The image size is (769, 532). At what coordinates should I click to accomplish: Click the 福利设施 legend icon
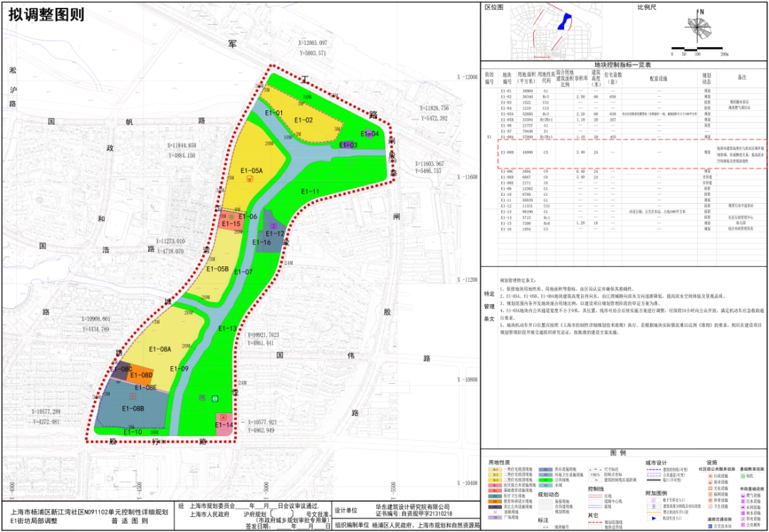(x=710, y=494)
